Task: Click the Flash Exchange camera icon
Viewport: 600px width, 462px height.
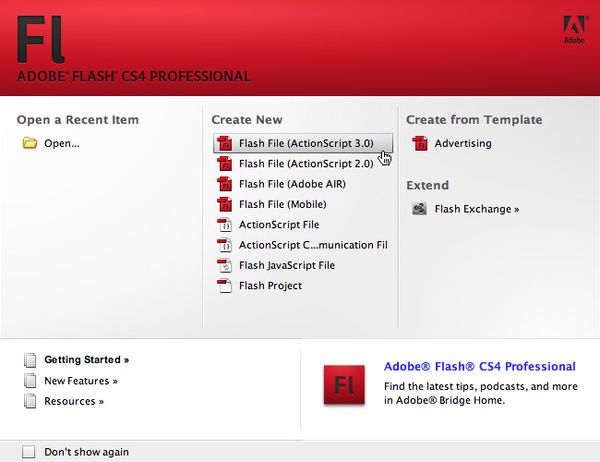Action: click(x=420, y=209)
